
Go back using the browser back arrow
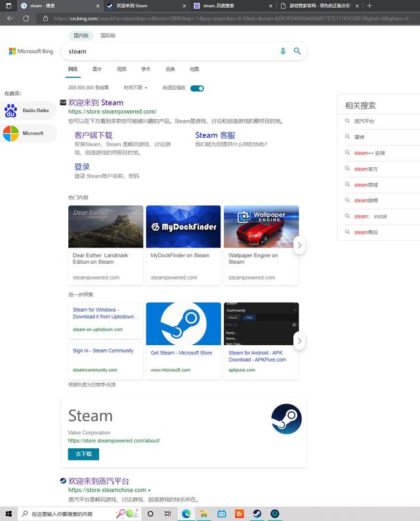pos(10,18)
